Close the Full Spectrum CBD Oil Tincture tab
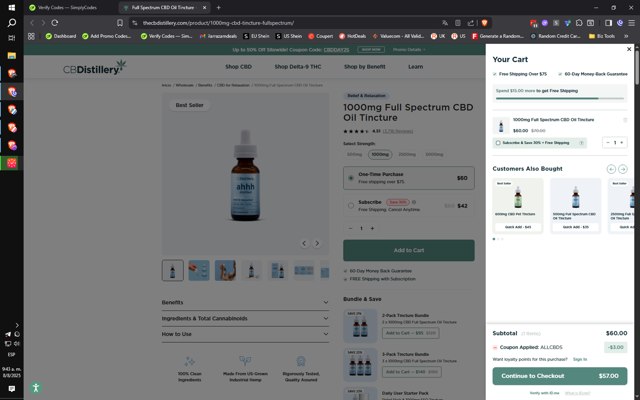640x400 pixels. point(204,7)
